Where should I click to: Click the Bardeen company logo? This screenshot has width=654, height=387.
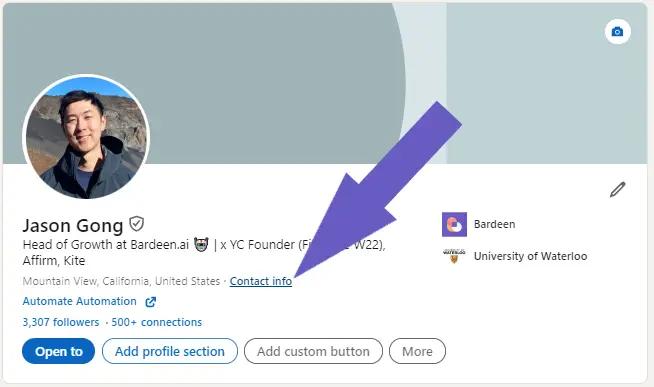(454, 224)
